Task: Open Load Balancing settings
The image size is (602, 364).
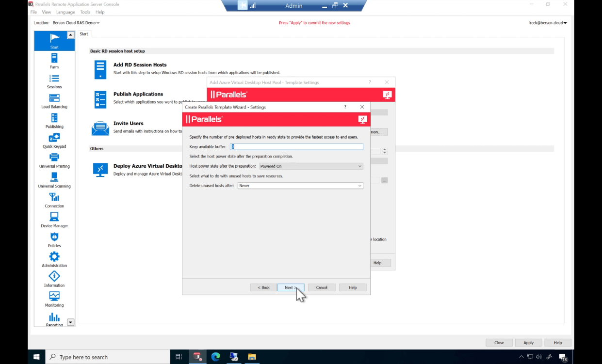Action: click(54, 100)
